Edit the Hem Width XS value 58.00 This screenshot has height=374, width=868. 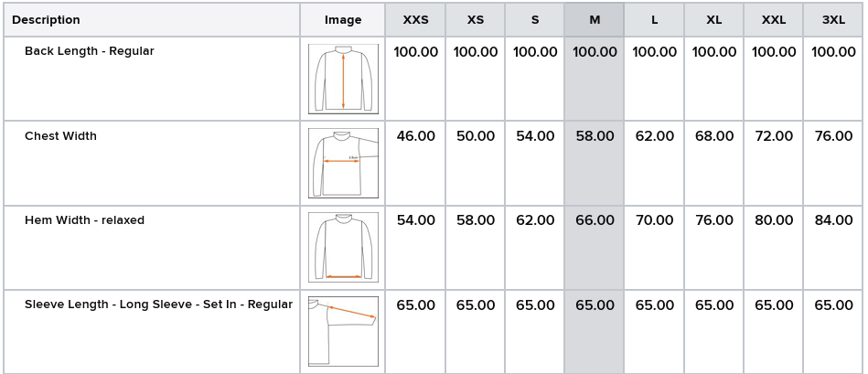(476, 220)
